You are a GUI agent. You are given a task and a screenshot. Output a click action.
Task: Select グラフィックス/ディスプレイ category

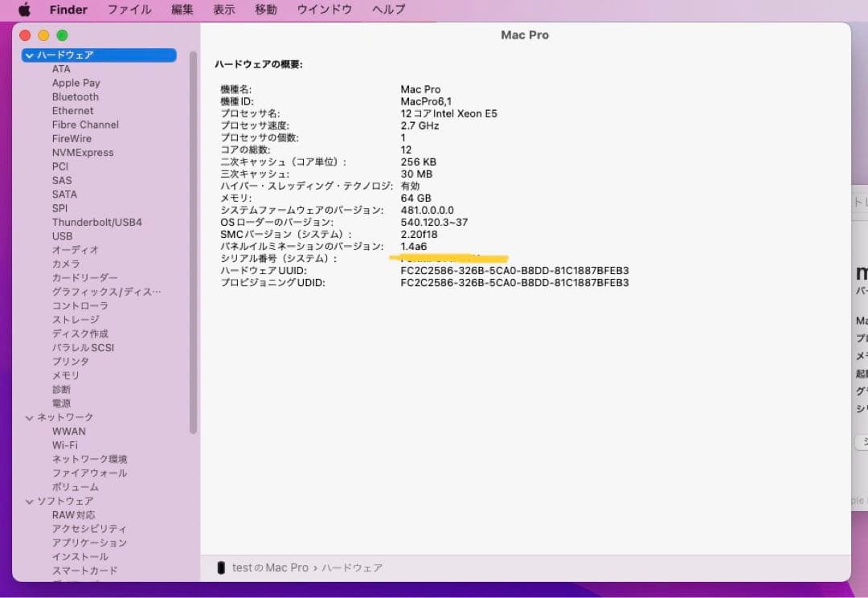tap(104, 292)
